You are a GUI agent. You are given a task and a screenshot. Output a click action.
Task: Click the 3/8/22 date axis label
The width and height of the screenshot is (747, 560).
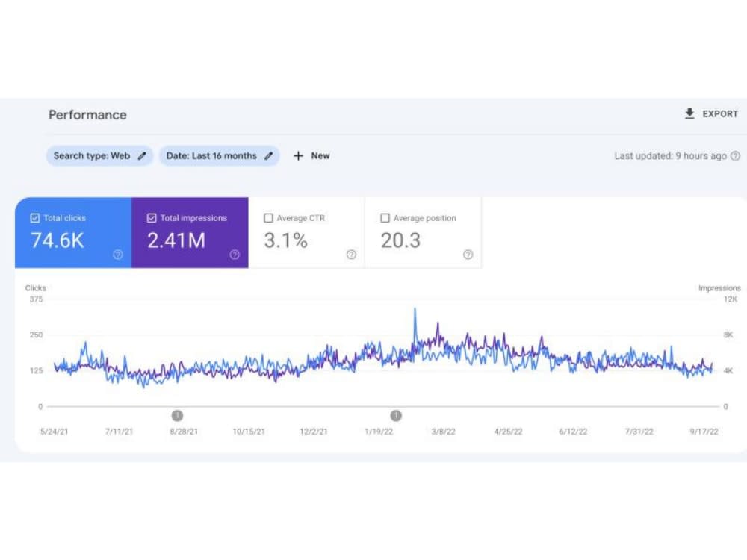(x=444, y=432)
